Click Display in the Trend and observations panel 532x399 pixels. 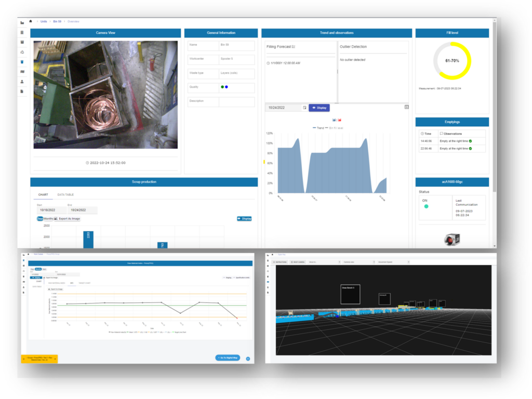pyautogui.click(x=319, y=108)
